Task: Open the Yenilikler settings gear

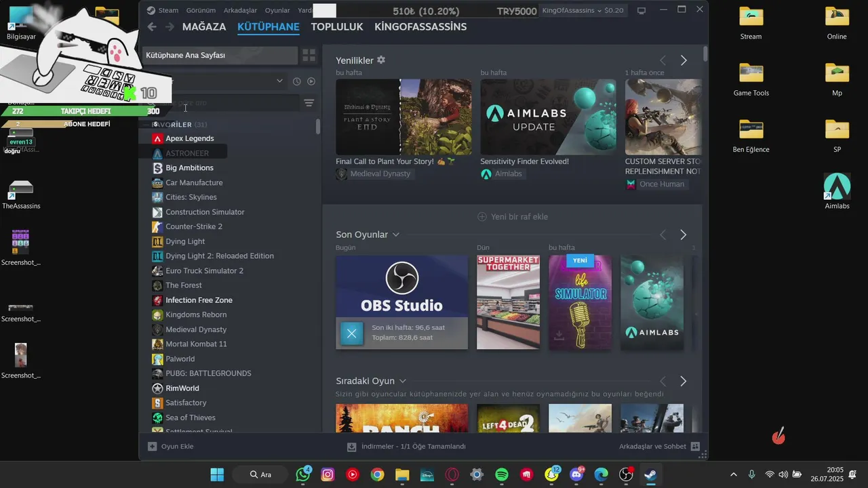Action: (381, 60)
